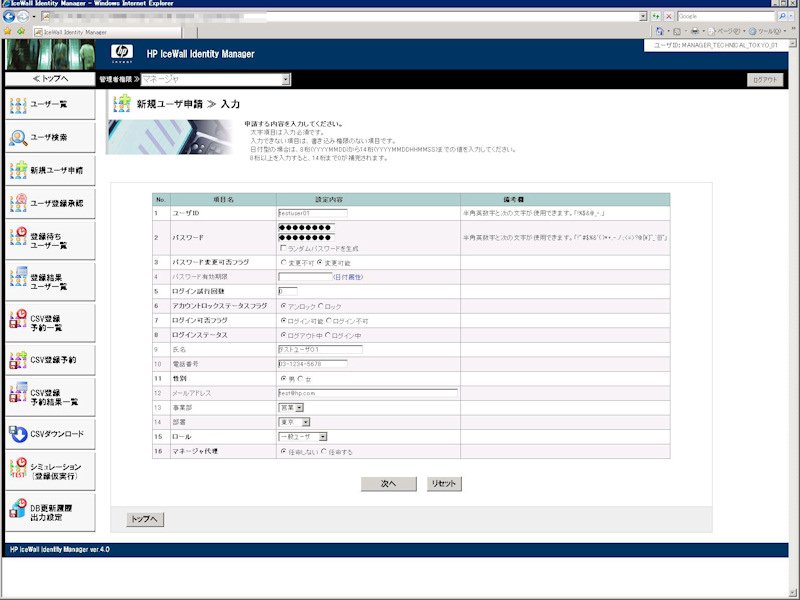Select the 新規ユーザ申請 sidebar icon
This screenshot has height=600, width=800.
coord(18,170)
